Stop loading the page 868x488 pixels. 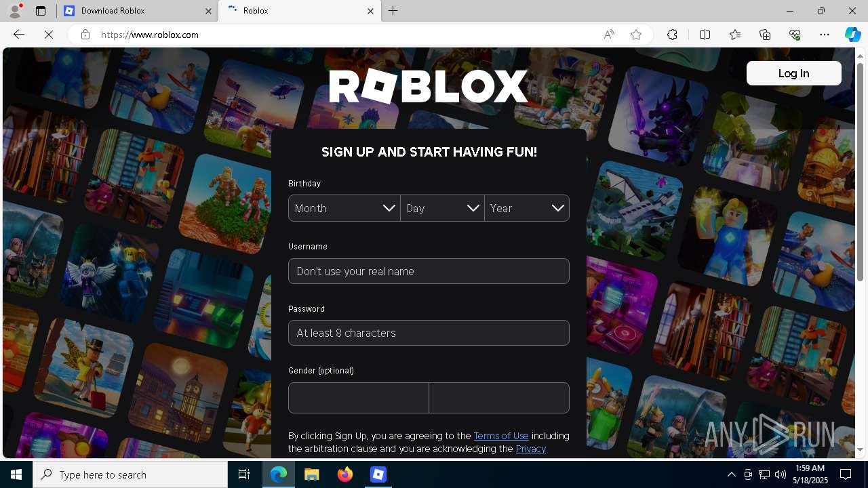[49, 35]
